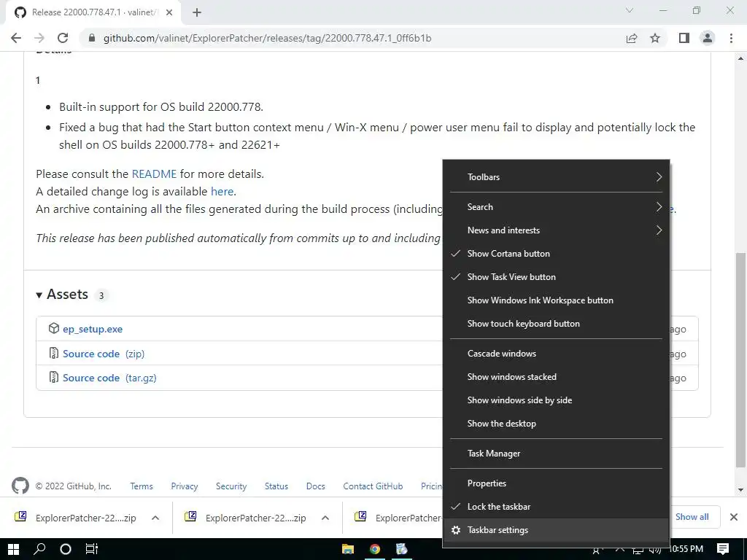Open options chevron for first ExplorerPatcher download

[x=155, y=518]
